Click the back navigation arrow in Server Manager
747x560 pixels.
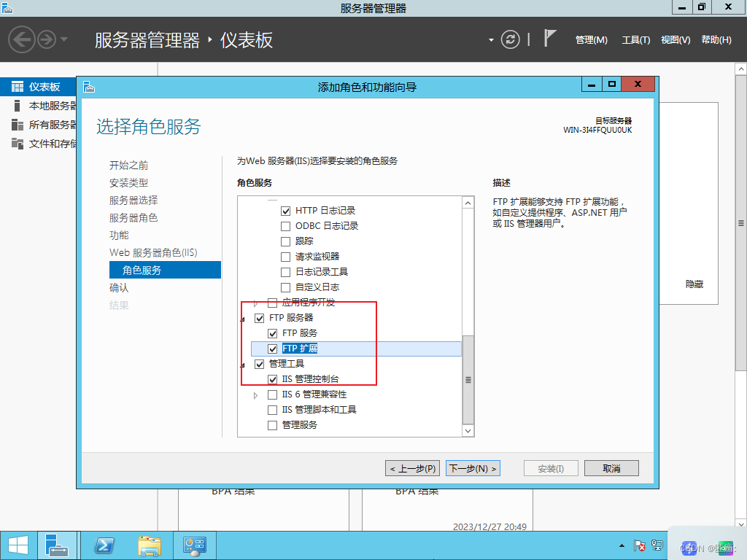coord(22,39)
